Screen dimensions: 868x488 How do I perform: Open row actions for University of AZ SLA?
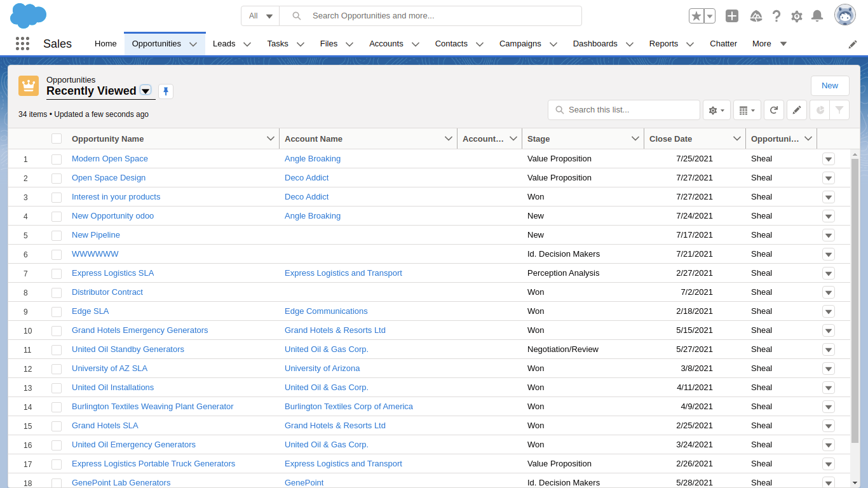[829, 369]
